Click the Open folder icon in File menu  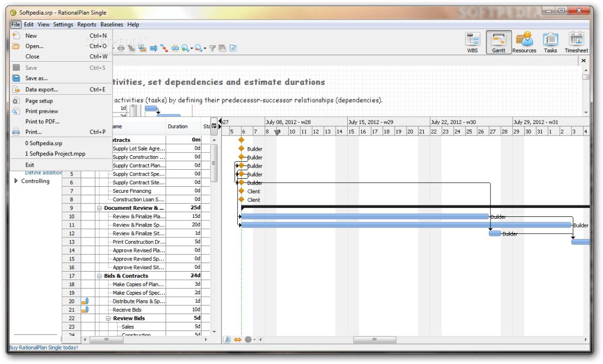17,46
